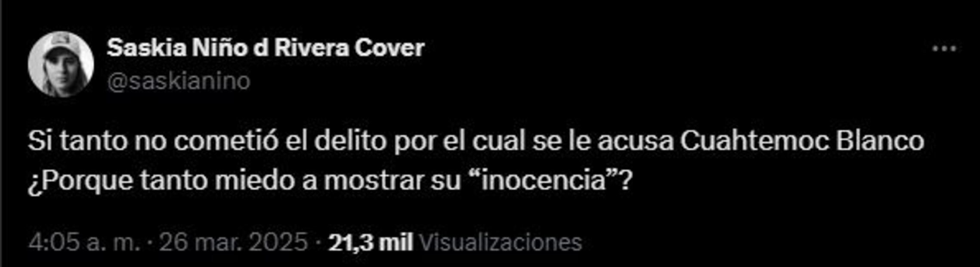This screenshot has height=267, width=980.
Task: Click the 21,3 mil view count
Action: 371,242
